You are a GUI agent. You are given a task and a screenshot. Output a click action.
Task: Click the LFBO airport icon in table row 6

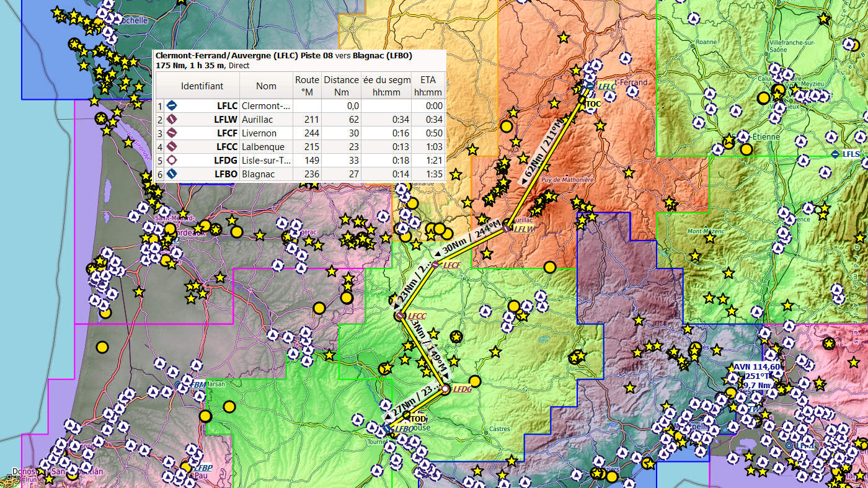pyautogui.click(x=172, y=174)
